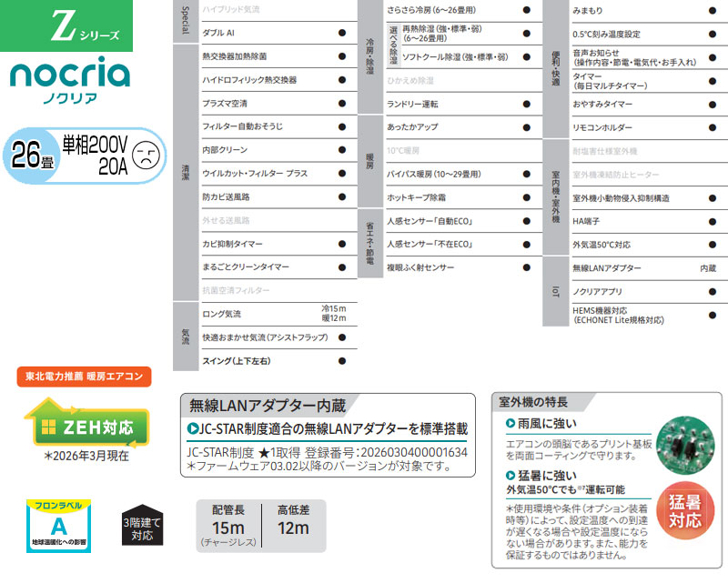Click the ZEH対応 green house badge
Viewport: 728px width, 583px height.
pos(86,423)
